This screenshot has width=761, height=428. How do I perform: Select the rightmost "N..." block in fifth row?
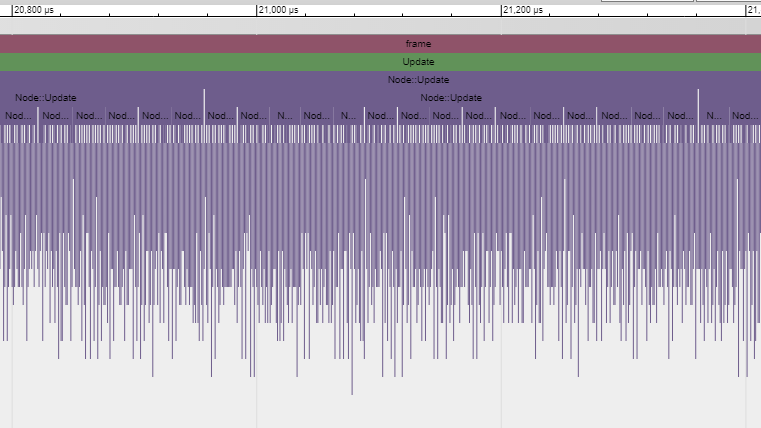[x=714, y=116]
